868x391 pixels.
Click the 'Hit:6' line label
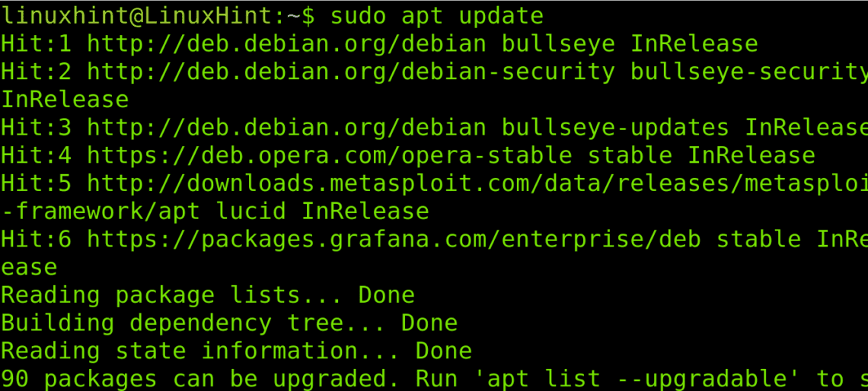[x=37, y=240]
